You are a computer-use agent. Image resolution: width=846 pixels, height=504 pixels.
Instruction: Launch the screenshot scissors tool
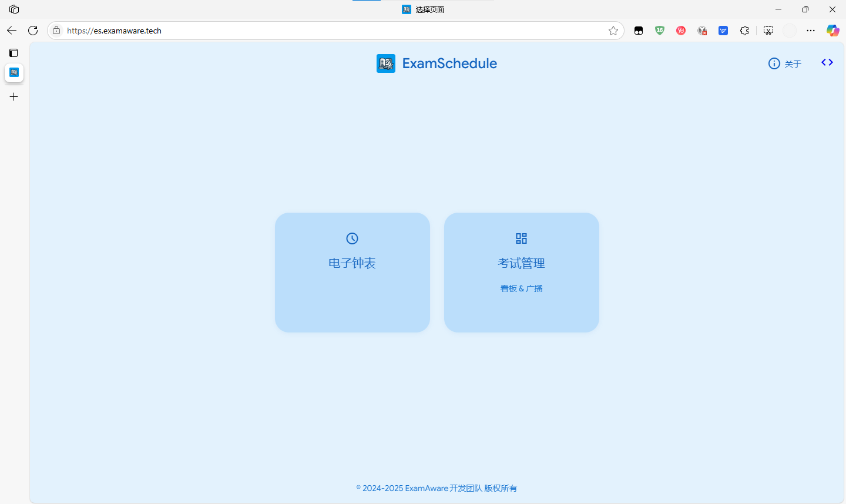pos(768,31)
